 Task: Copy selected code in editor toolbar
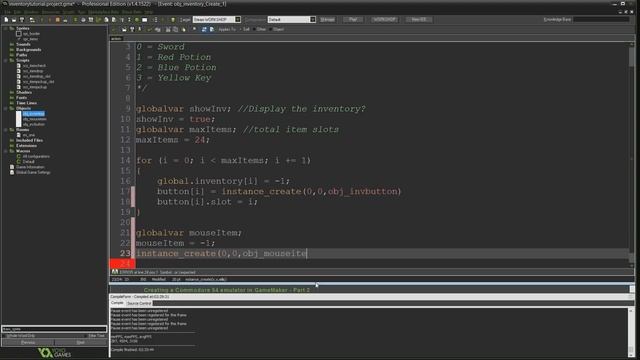(176, 29)
